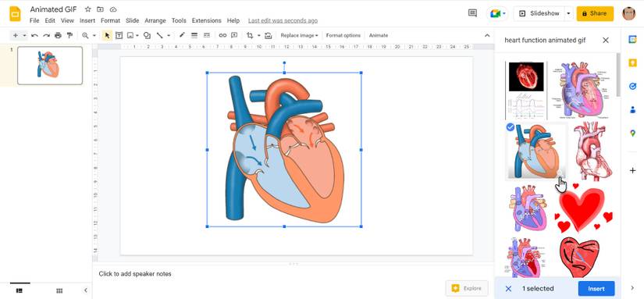The image size is (644, 299).
Task: Insert a link on the image
Action: (222, 35)
